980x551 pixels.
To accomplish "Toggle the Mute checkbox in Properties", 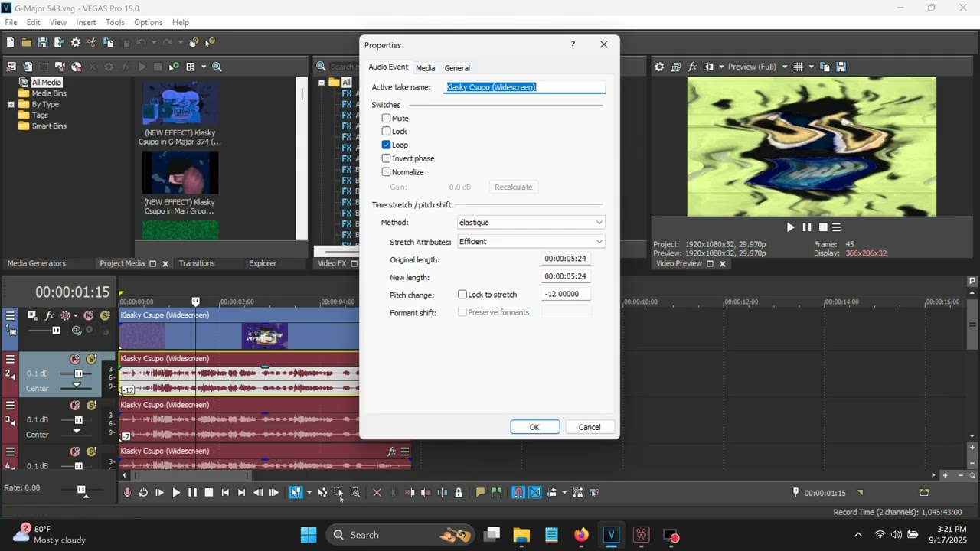I will (x=386, y=119).
